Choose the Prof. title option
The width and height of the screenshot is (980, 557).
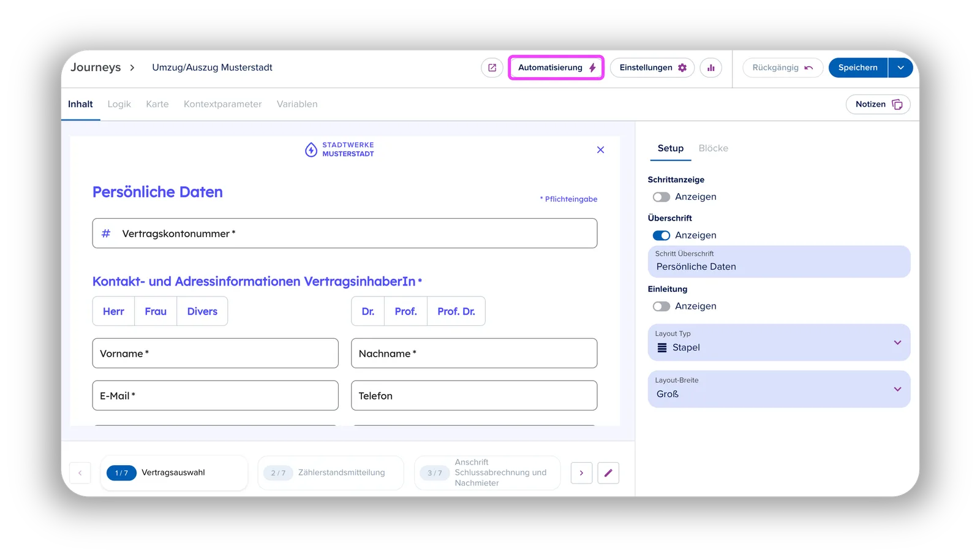(405, 311)
